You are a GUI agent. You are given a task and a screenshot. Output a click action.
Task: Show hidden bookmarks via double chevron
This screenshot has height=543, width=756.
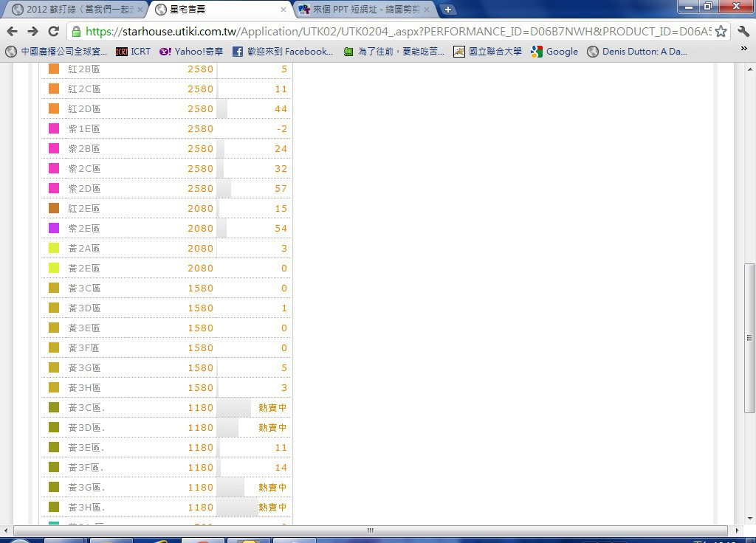click(744, 49)
